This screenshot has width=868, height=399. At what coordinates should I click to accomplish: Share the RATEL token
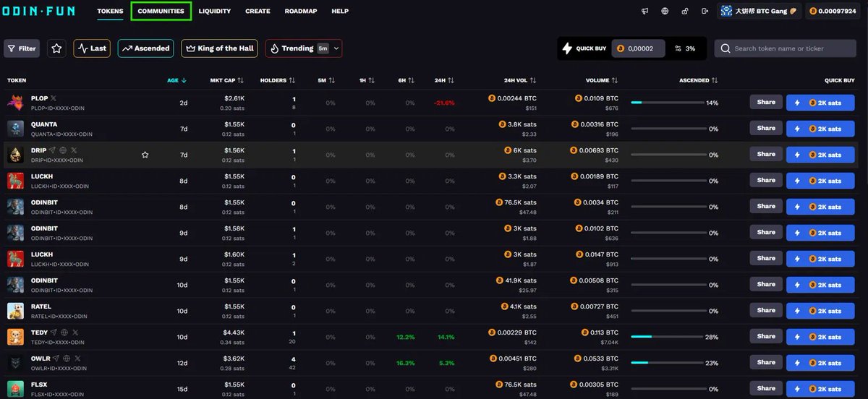(x=766, y=311)
